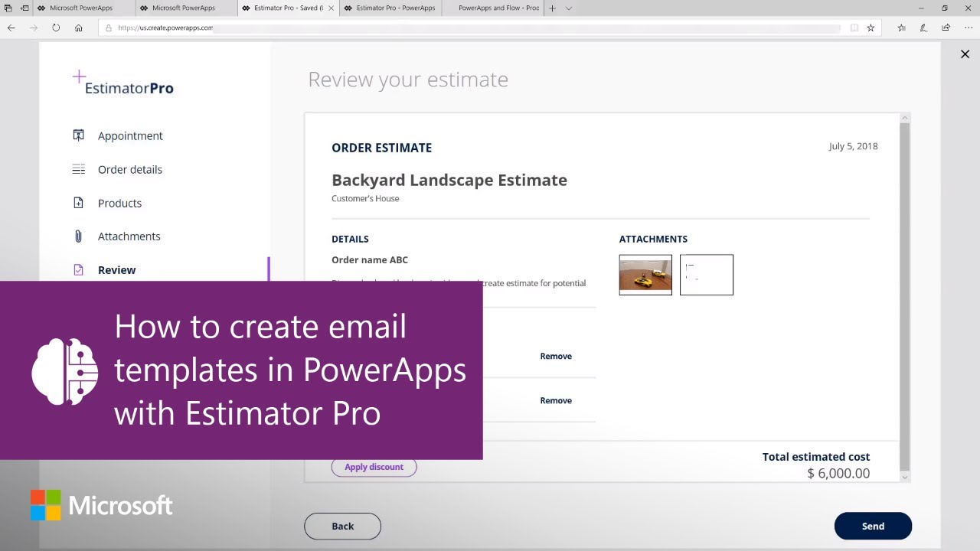Click the add notes pen icon
This screenshot has height=551, width=980.
pos(923,28)
